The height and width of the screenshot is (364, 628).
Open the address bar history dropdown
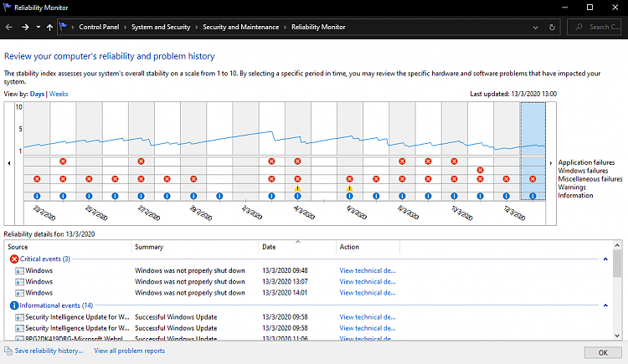pyautogui.click(x=536, y=28)
